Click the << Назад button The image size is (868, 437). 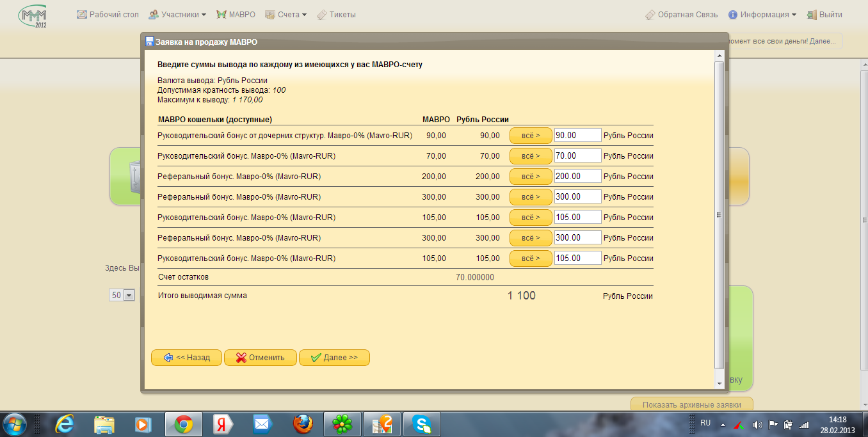186,358
